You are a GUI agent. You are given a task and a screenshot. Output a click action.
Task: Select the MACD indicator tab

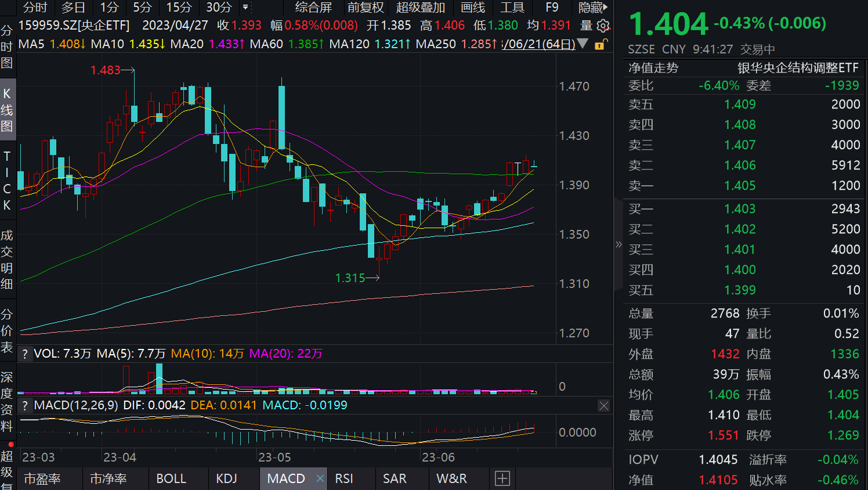point(286,478)
